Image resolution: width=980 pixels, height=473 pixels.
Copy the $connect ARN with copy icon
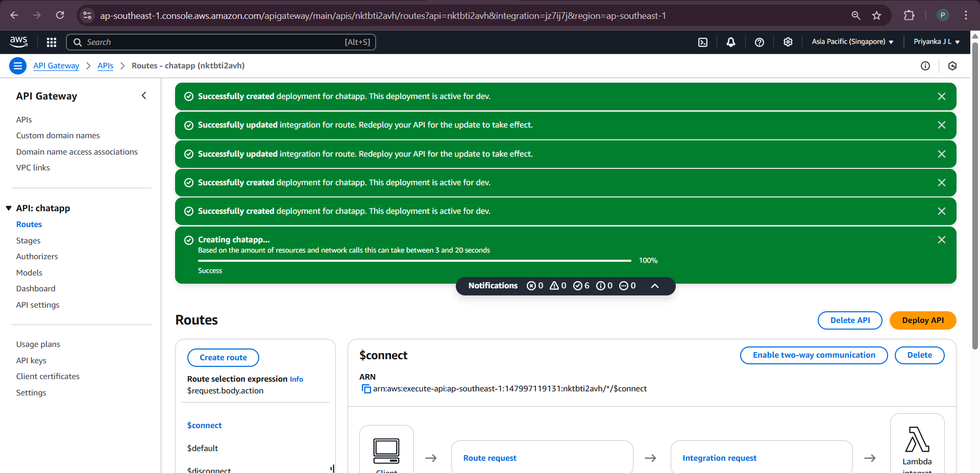point(366,389)
